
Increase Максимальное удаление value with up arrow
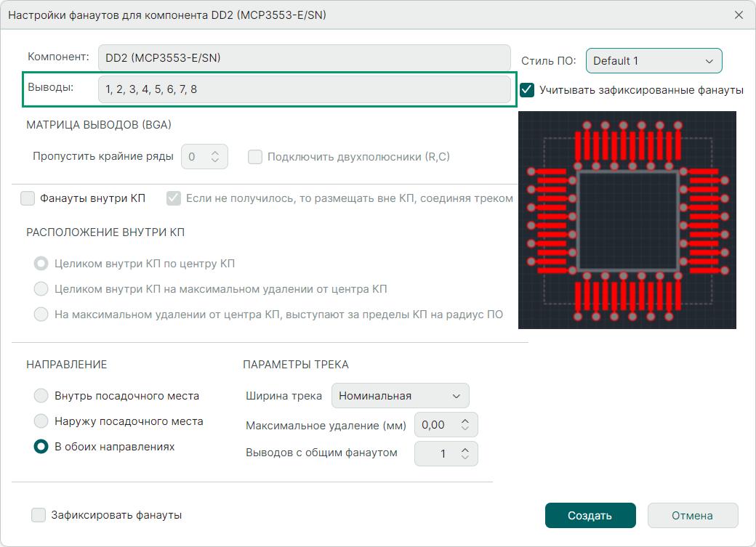click(465, 421)
